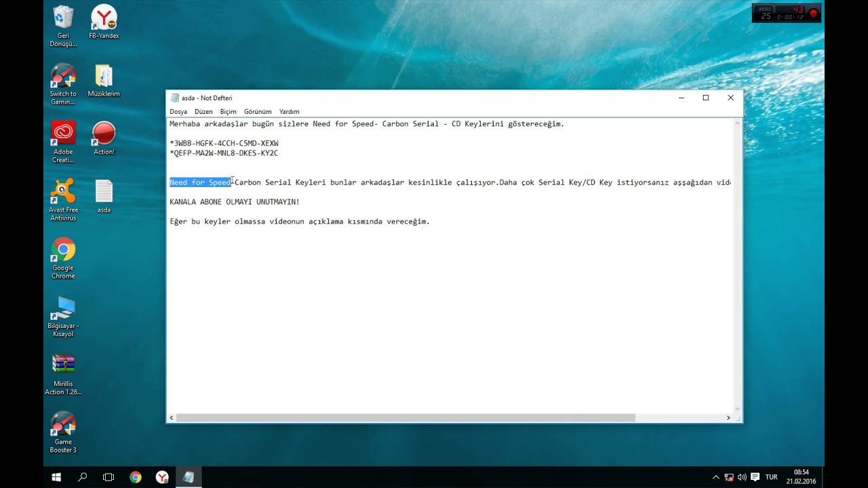This screenshot has height=488, width=868.
Task: Click the key line *3WBB-HGFK-4CCH-C5MD-XEXW
Action: pos(224,144)
